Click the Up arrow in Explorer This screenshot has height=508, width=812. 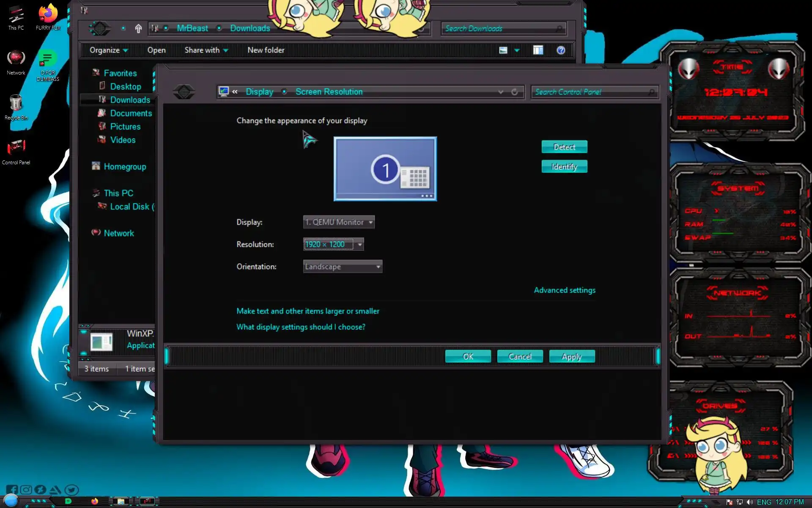pos(138,28)
